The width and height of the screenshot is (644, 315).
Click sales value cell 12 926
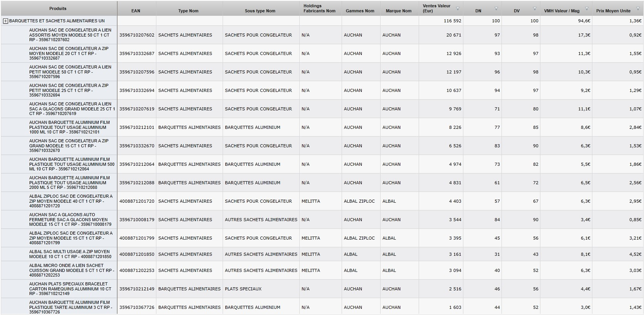[454, 53]
